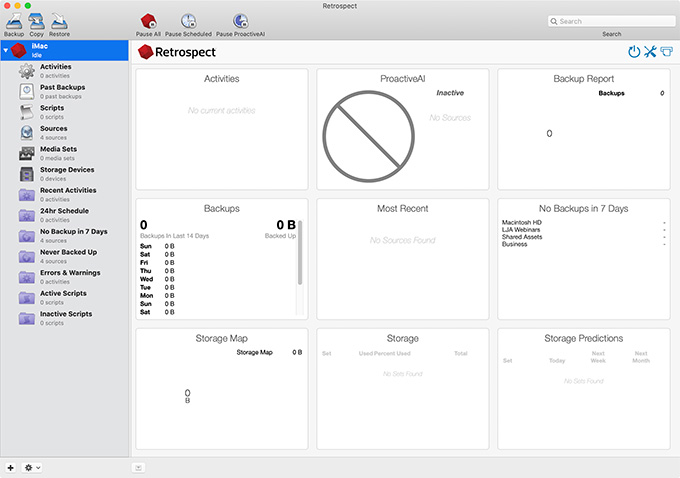Click the power icon beside Retrospect header
Image resolution: width=680 pixels, height=478 pixels.
pos(634,52)
